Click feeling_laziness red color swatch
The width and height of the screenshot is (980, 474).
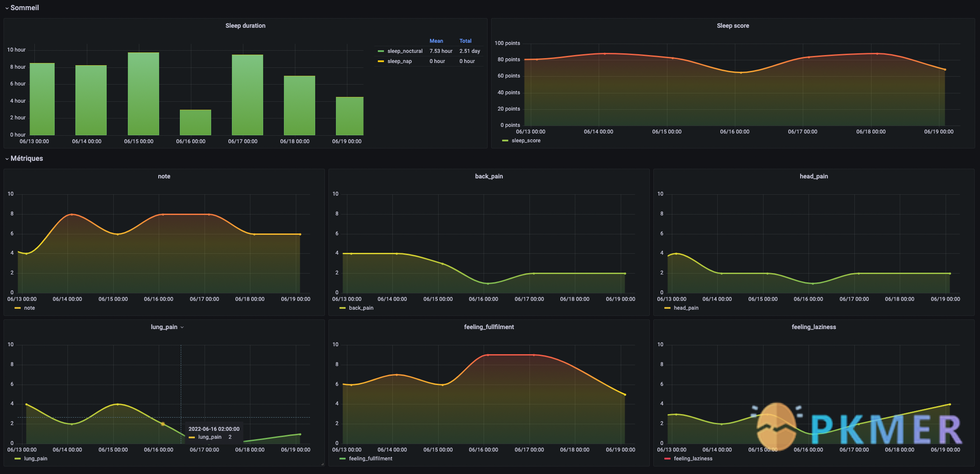667,459
